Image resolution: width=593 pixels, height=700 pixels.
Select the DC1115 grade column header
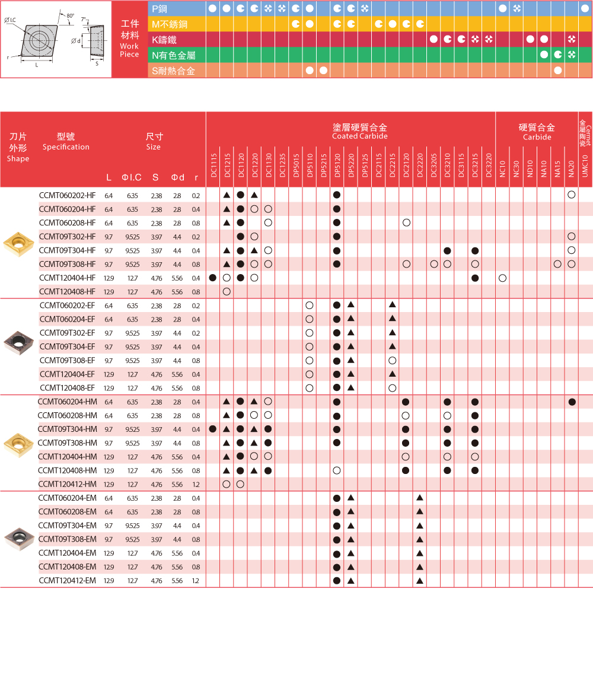point(213,163)
